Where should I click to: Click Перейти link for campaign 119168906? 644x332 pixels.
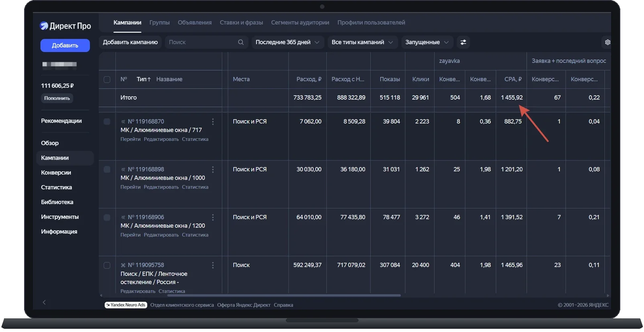[130, 235]
